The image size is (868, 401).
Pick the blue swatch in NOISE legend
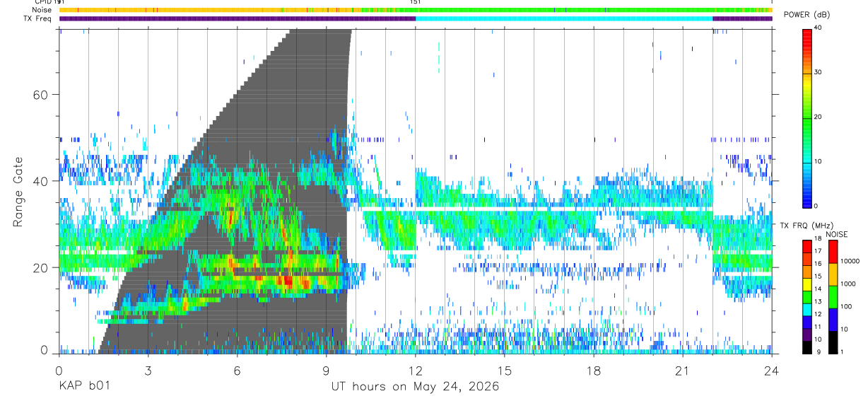tap(833, 318)
